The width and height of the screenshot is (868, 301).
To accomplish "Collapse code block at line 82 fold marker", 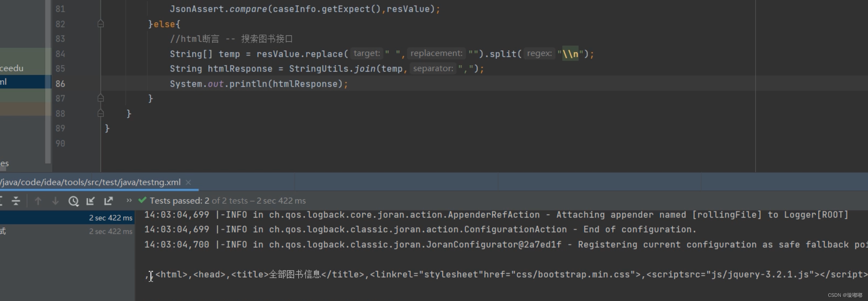I will [100, 24].
